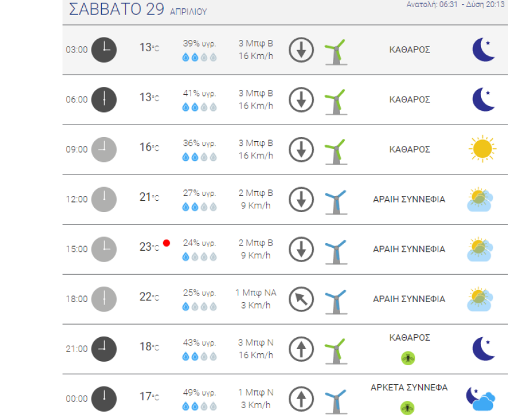
Task: Click the ΚΑΘΑΡΟΣ label in the 09:00 row
Action: (409, 150)
